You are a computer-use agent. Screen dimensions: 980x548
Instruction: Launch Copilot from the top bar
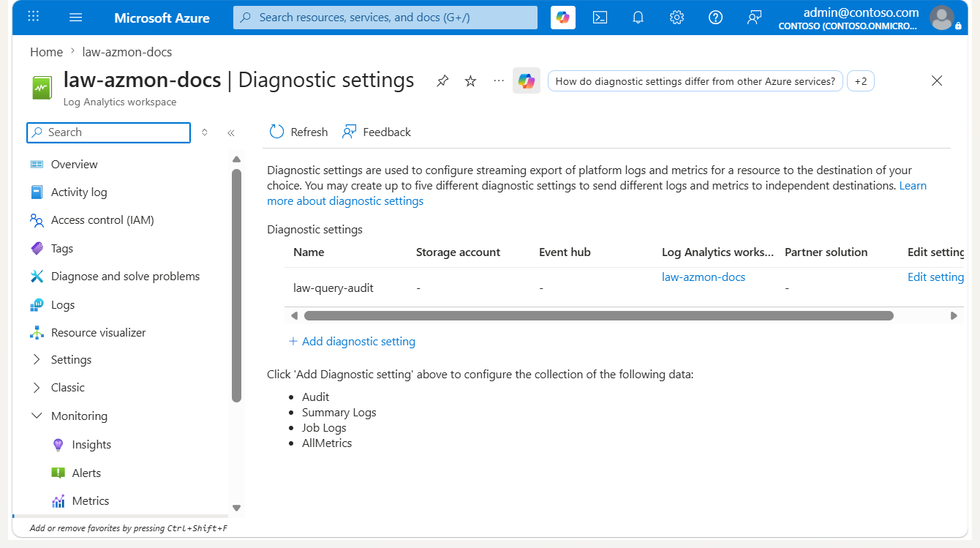pyautogui.click(x=563, y=18)
